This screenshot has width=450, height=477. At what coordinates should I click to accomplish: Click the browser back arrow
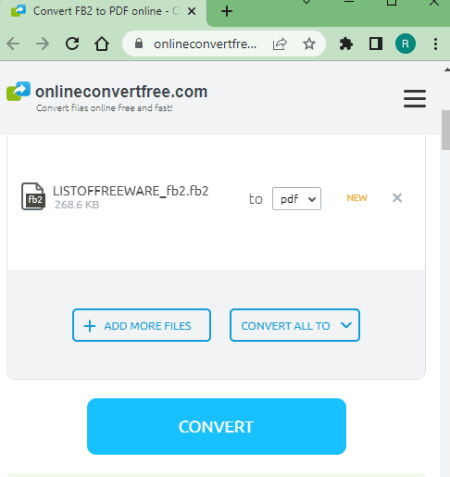pyautogui.click(x=13, y=44)
